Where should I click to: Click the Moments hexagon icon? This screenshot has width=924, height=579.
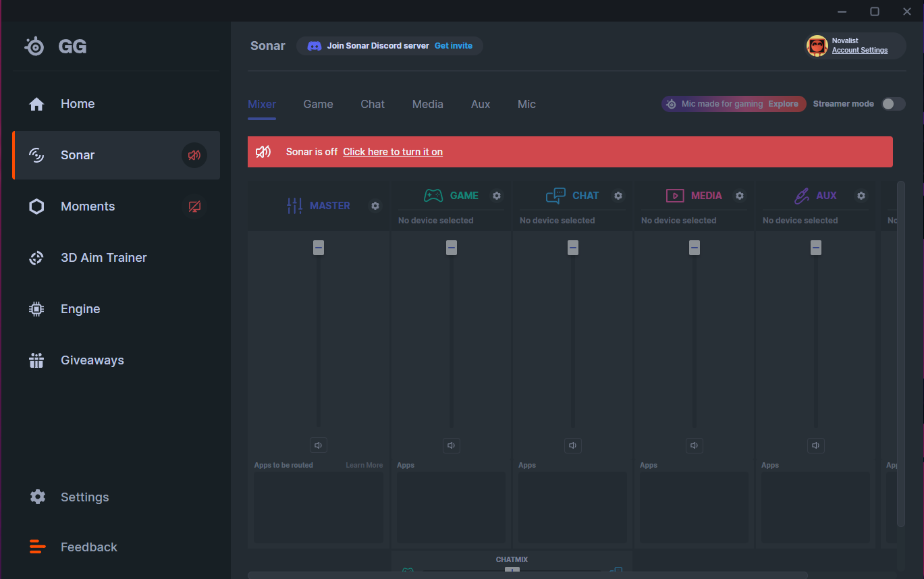click(36, 206)
